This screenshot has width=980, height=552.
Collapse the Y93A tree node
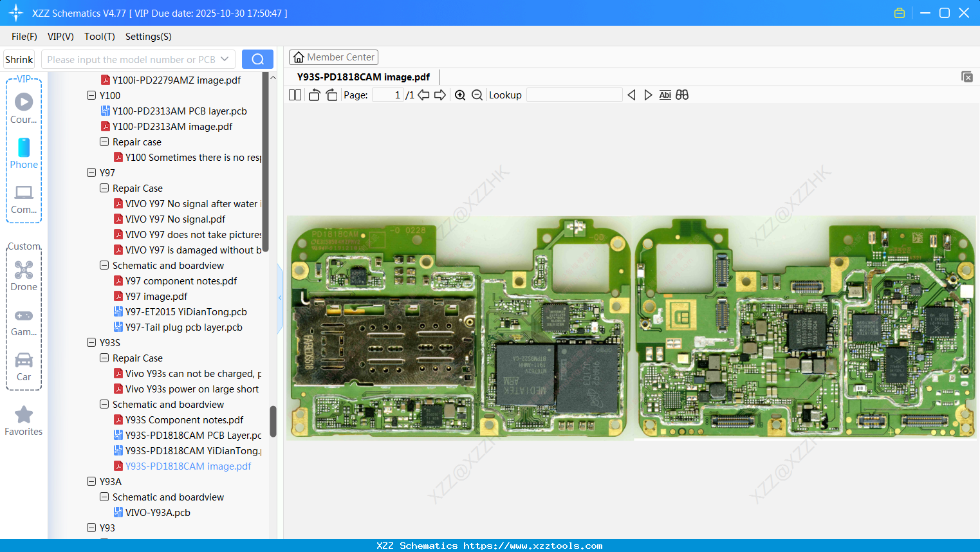pyautogui.click(x=91, y=482)
